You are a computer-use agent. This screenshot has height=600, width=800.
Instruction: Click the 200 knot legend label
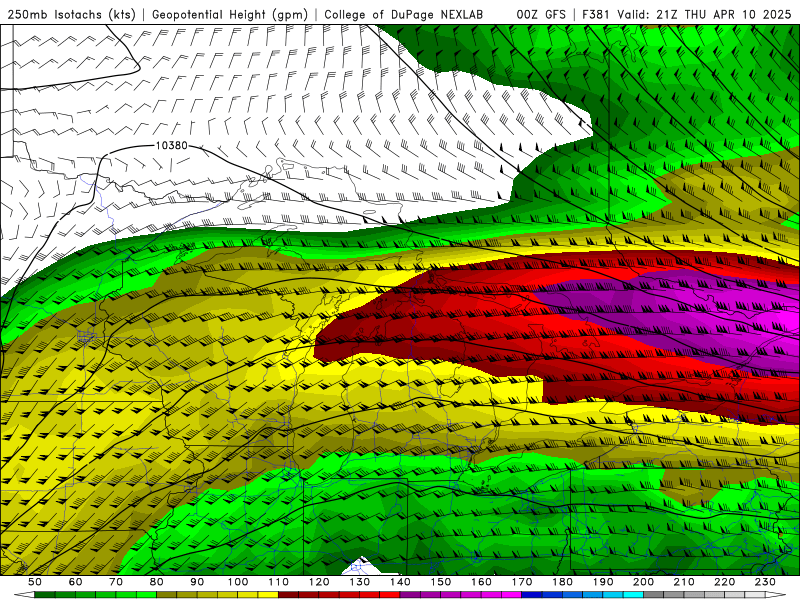[x=643, y=582]
